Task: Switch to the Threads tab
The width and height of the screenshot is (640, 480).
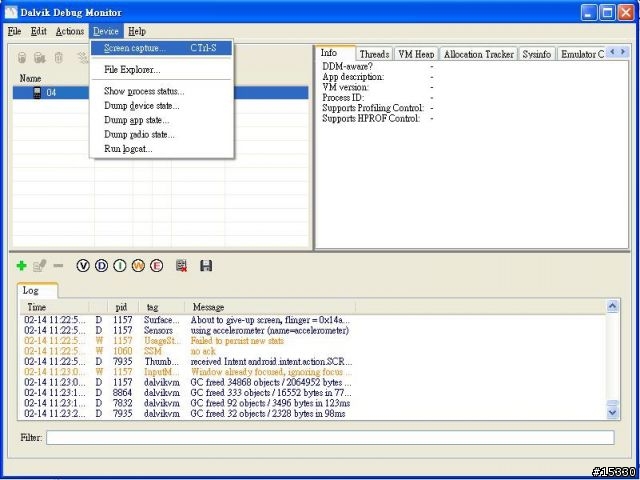Action: click(x=374, y=54)
